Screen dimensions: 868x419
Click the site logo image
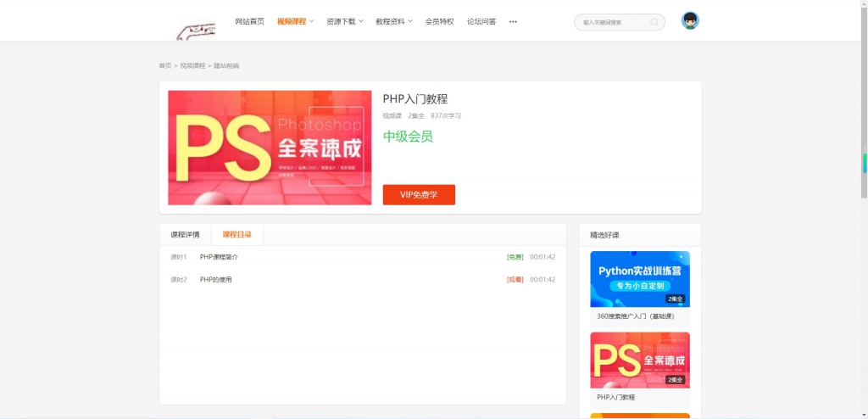[196, 31]
